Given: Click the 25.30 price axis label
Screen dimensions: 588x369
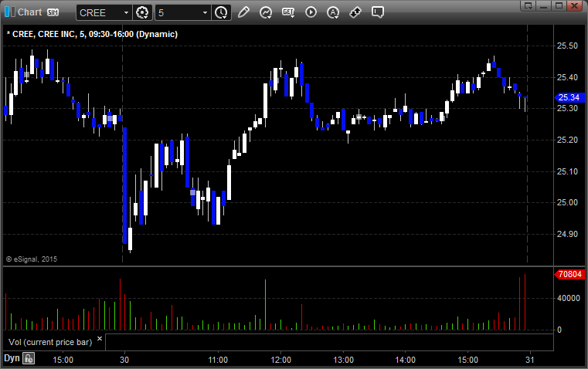Looking at the screenshot, I should pyautogui.click(x=567, y=108).
